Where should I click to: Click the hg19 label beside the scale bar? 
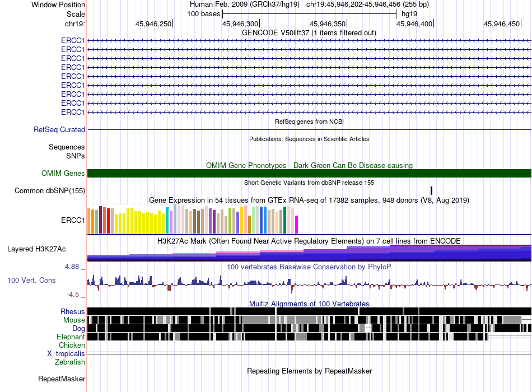409,14
